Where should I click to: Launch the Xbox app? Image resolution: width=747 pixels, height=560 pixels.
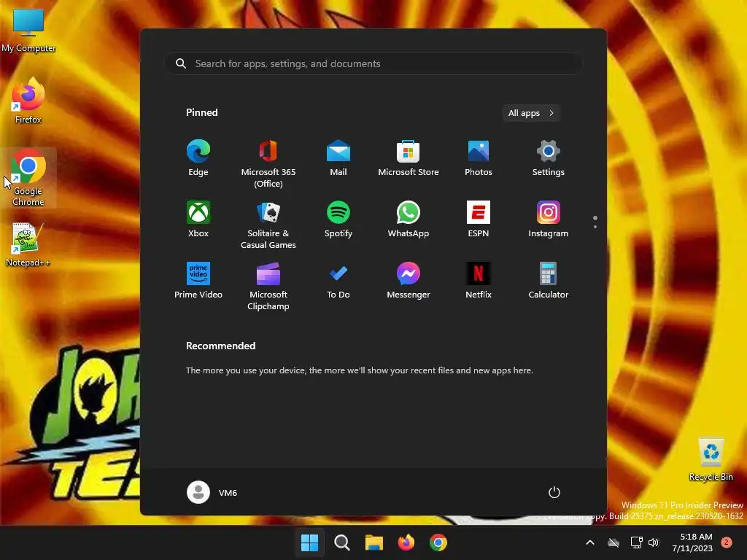click(x=198, y=219)
